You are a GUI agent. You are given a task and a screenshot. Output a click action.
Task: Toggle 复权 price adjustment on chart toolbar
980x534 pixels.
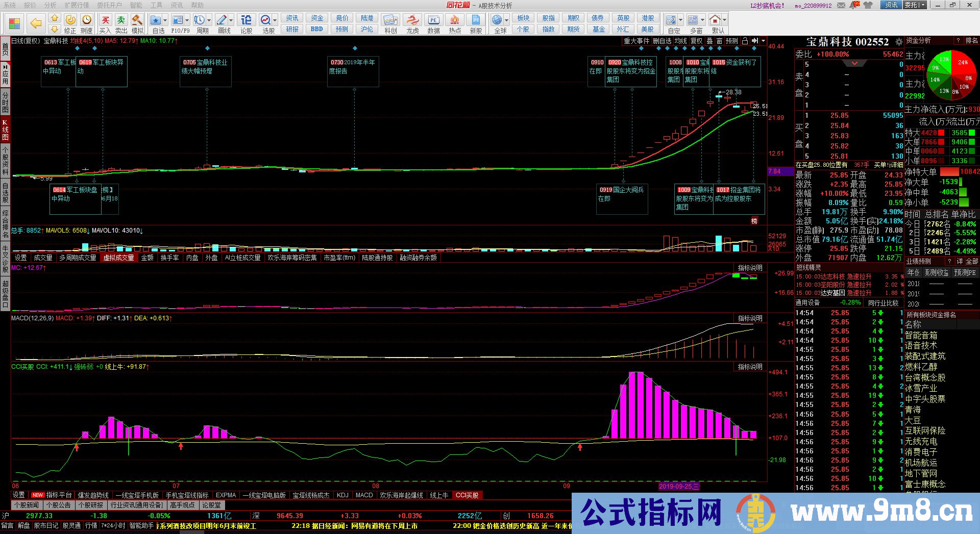coord(696,41)
